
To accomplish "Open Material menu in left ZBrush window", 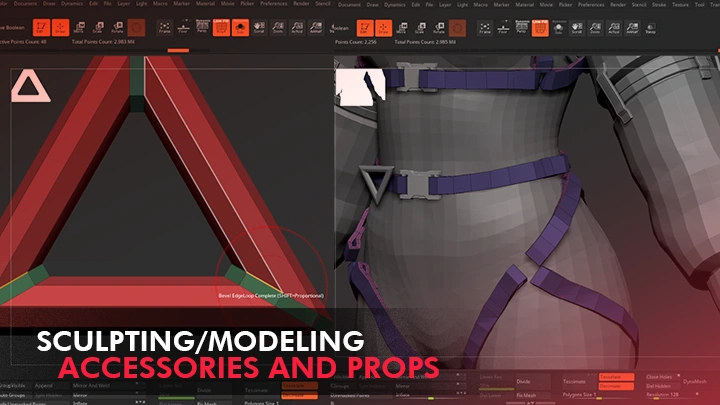I will click(x=205, y=4).
